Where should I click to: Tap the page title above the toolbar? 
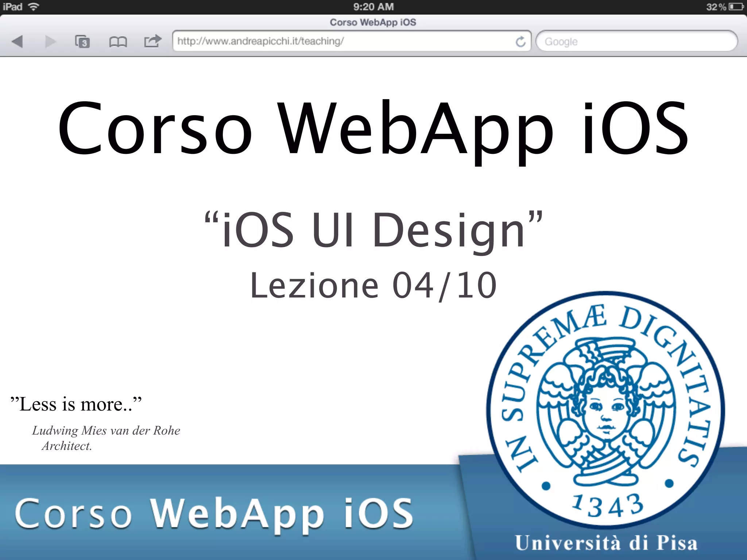point(373,22)
